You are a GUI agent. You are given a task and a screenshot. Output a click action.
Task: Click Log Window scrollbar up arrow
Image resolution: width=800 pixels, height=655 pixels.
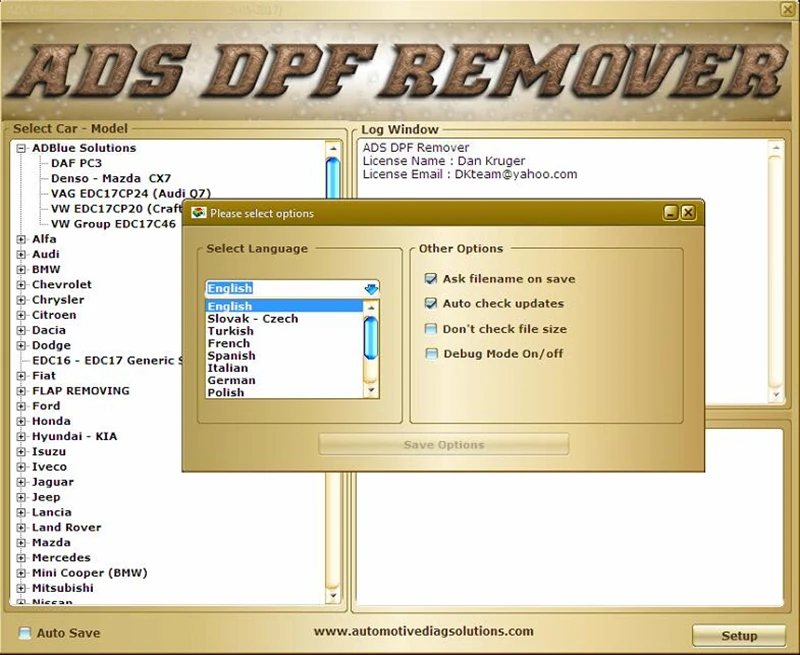[776, 148]
